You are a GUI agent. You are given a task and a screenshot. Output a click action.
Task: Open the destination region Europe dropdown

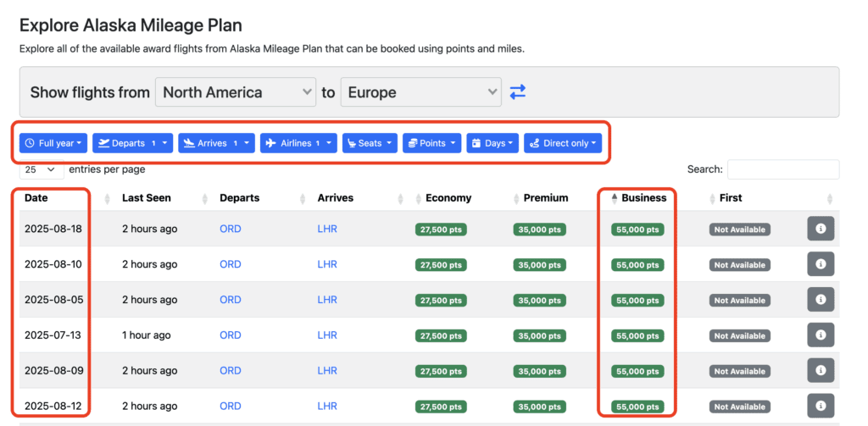tap(420, 91)
